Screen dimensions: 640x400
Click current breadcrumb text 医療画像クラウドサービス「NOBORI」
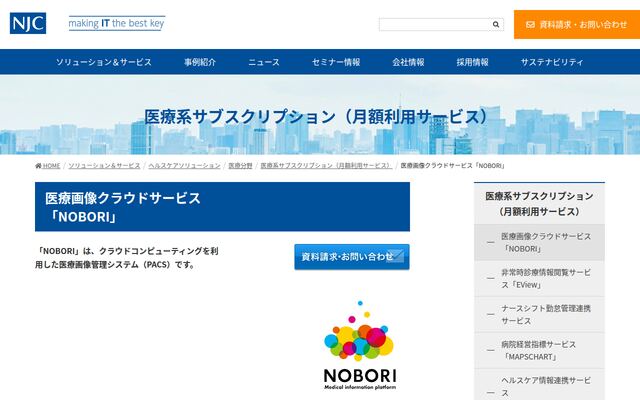(x=453, y=166)
